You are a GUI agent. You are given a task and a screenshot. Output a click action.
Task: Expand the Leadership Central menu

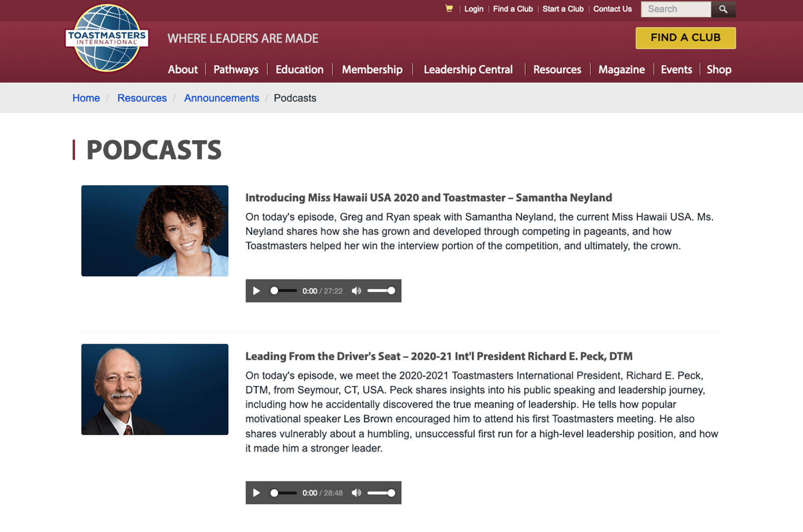468,70
